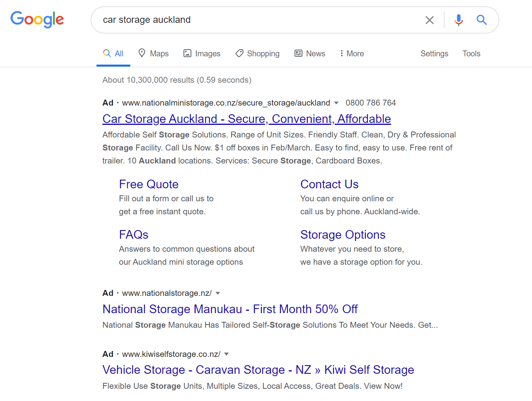
Task: Open the Maps search tab
Action: [x=153, y=54]
